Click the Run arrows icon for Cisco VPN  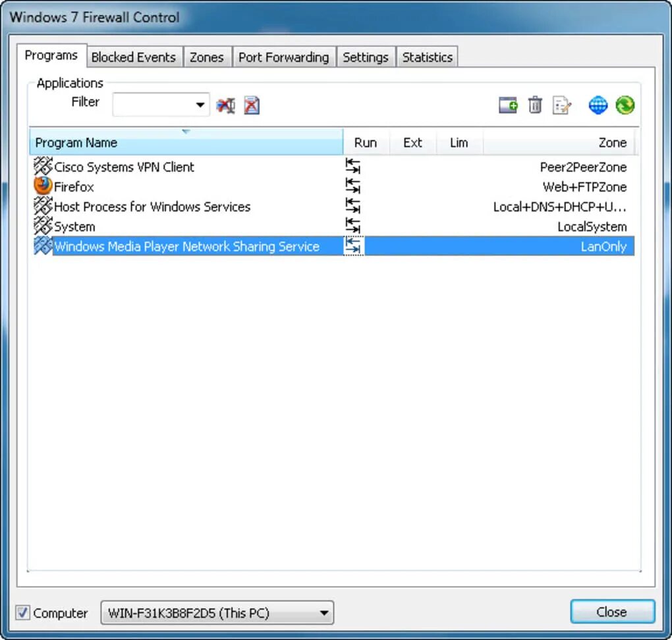pyautogui.click(x=353, y=166)
